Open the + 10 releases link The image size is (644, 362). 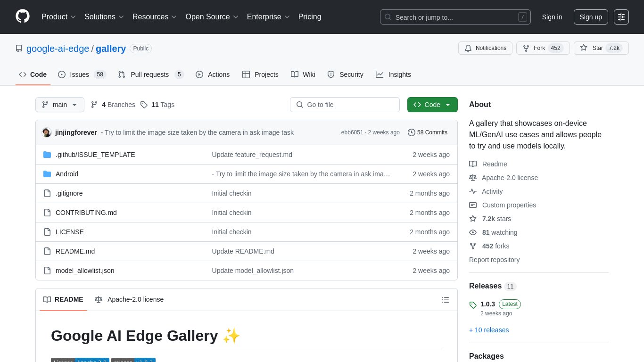(489, 330)
